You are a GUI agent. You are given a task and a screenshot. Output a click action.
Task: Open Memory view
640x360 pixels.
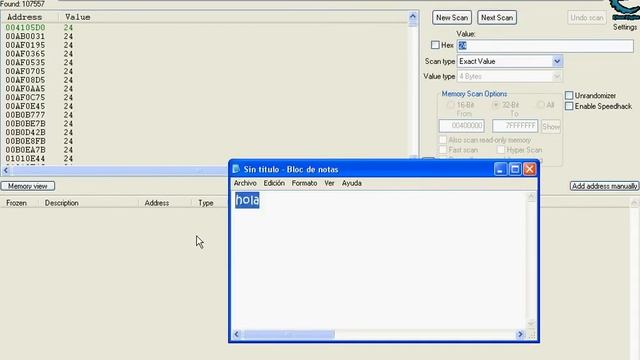point(28,186)
